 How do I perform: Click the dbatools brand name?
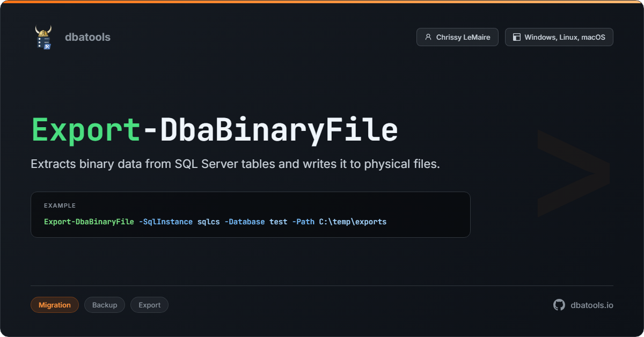[87, 37]
